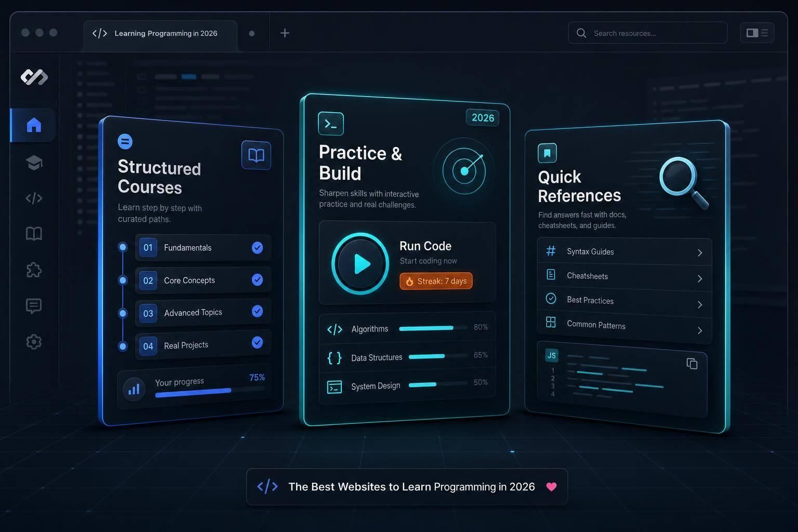Open the settings gear in sidebar
The height and width of the screenshot is (532, 798).
pyautogui.click(x=34, y=341)
